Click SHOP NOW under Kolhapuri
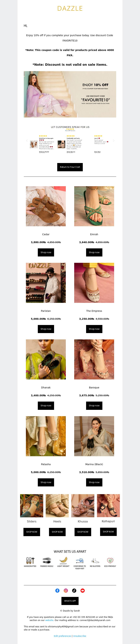Screen dimensions: 140x644 (x=108, y=532)
